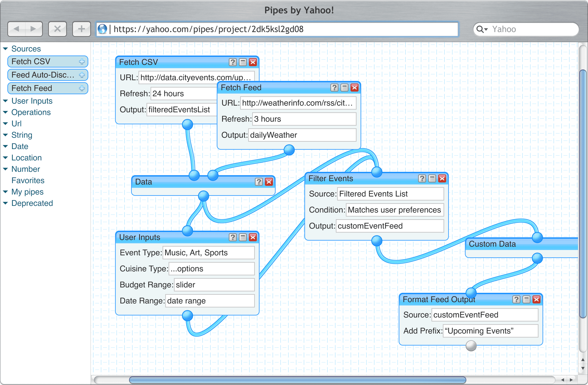Open the Favorites sidebar item
This screenshot has height=385, width=588.
[x=28, y=180]
